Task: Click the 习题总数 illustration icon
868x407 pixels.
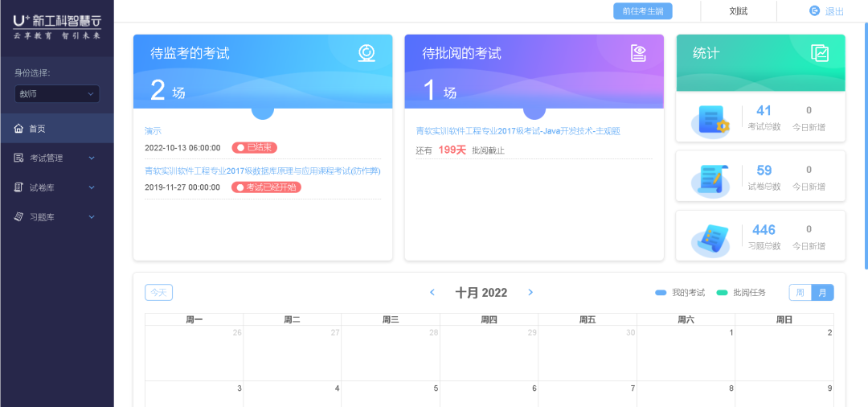Action: 711,240
